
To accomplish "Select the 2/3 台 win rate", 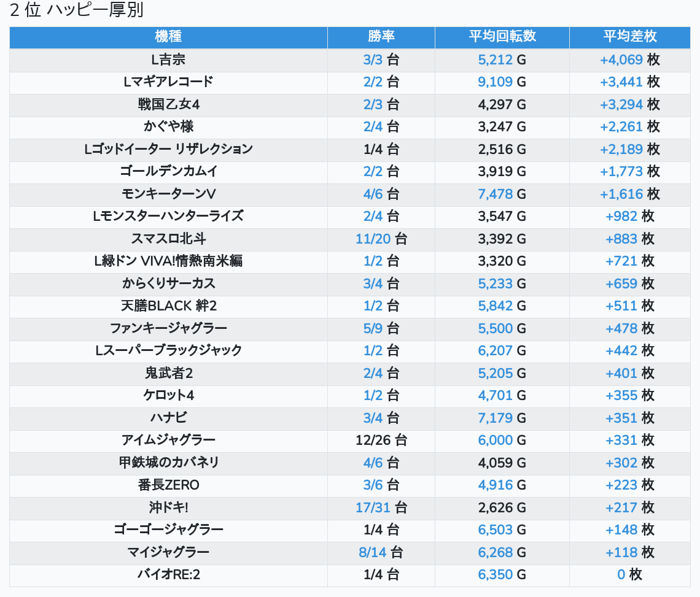I will [x=381, y=104].
